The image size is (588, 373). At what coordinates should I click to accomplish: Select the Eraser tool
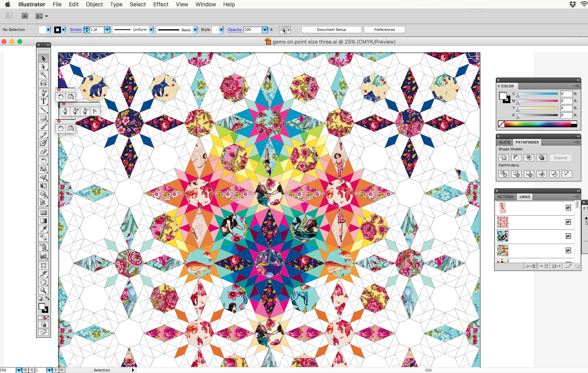44,151
